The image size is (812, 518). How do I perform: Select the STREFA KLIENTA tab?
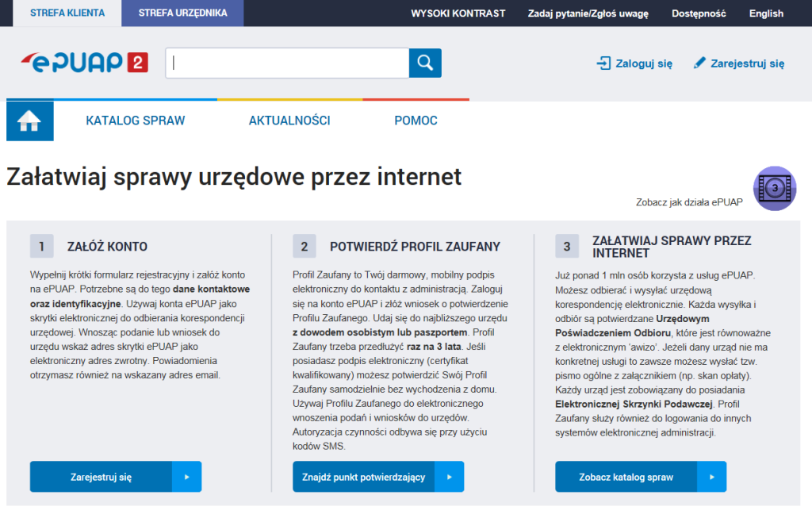point(67,13)
